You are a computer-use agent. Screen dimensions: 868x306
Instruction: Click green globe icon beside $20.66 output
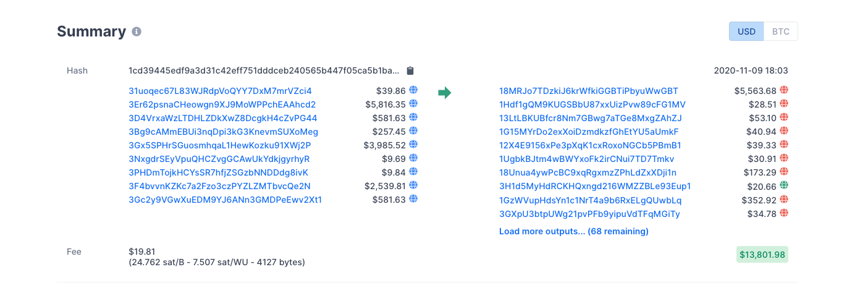[x=784, y=185]
